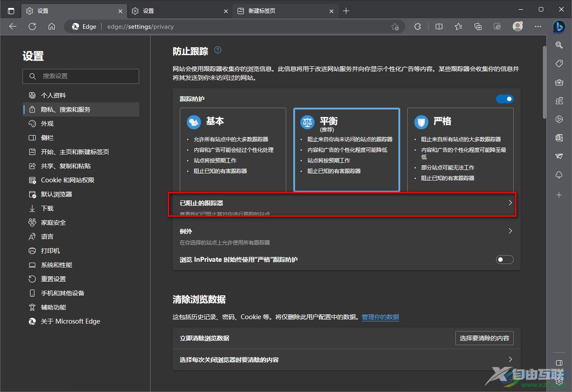Open the sidebar Shopping tag icon
The height and width of the screenshot is (392, 572).
coord(559,64)
